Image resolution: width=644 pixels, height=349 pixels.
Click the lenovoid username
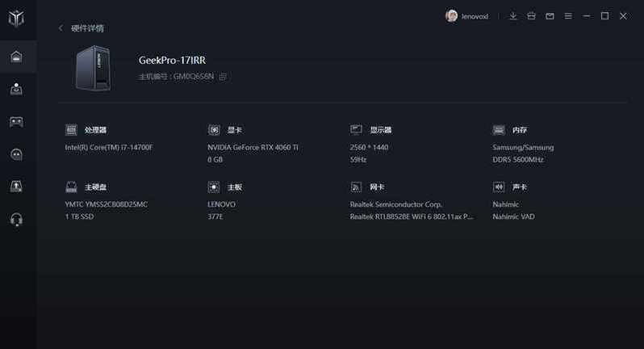tap(475, 16)
